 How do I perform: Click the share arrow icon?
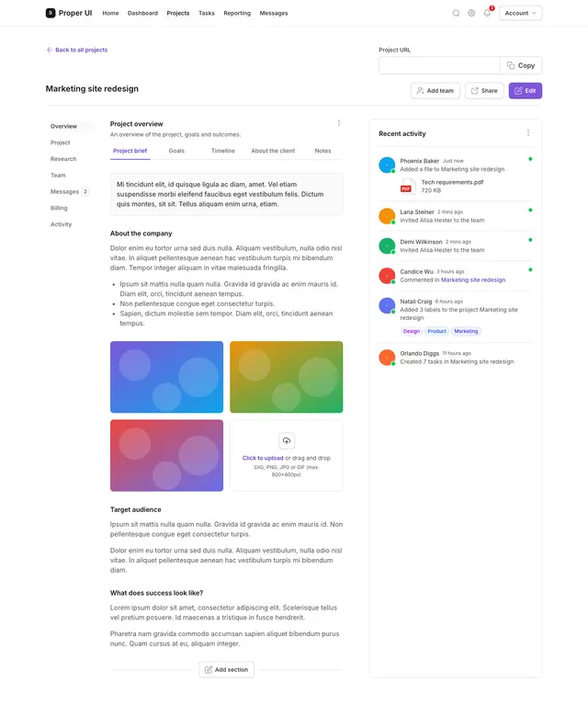[475, 90]
